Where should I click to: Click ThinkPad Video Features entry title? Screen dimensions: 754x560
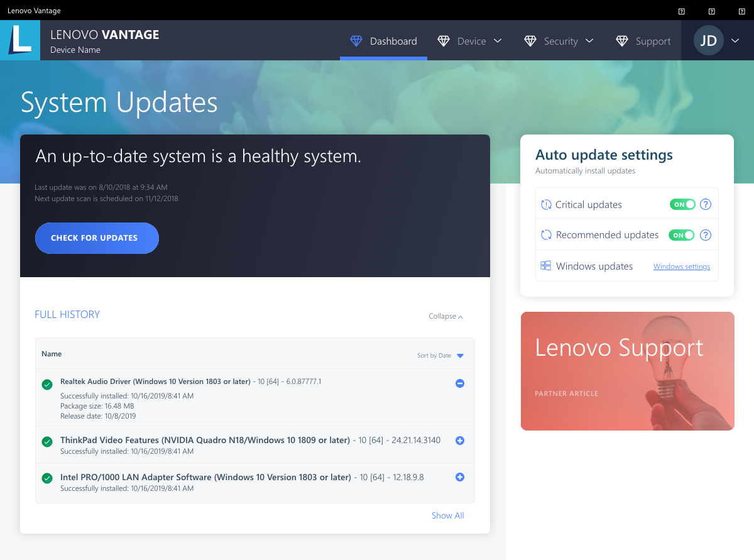tap(205, 440)
